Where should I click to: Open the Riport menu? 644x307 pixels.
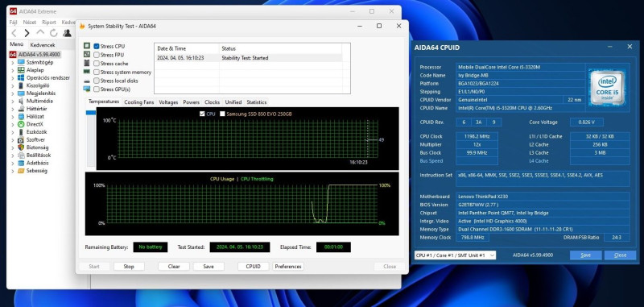pyautogui.click(x=49, y=23)
